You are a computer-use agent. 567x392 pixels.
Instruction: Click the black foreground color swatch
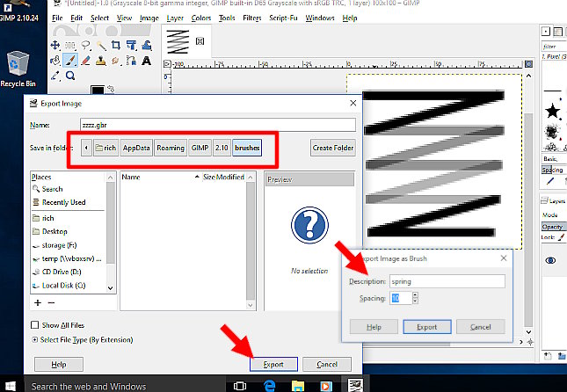[98, 90]
